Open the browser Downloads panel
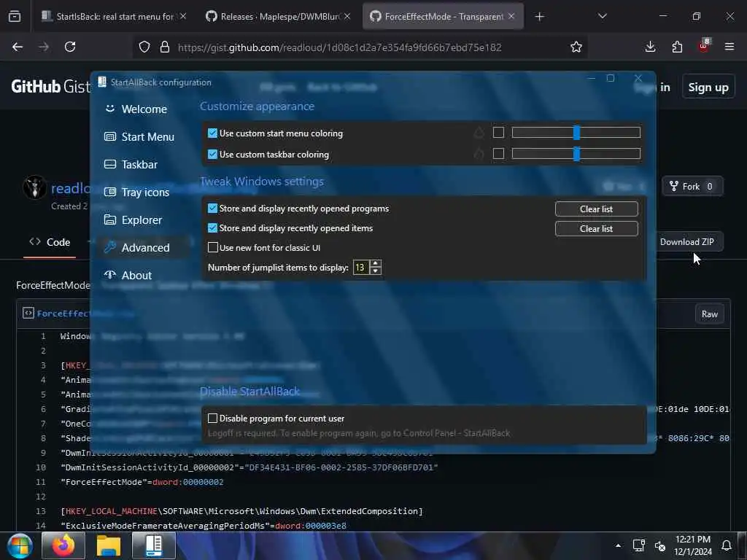This screenshot has height=560, width=747. click(650, 47)
